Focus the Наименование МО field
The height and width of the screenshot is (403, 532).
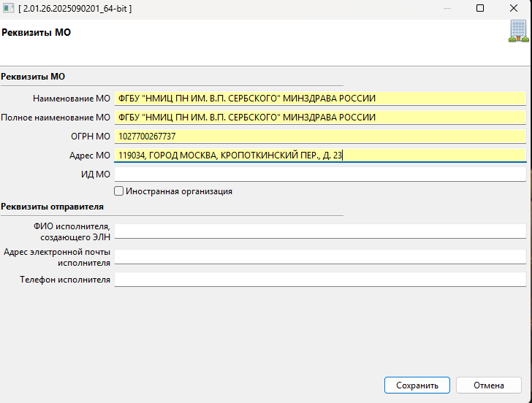tap(320, 99)
